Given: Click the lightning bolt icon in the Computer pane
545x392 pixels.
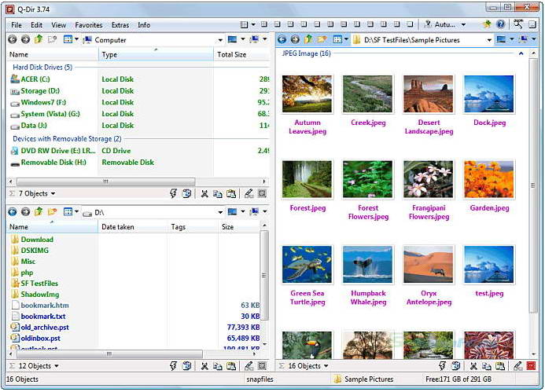Looking at the screenshot, I should pyautogui.click(x=173, y=193).
